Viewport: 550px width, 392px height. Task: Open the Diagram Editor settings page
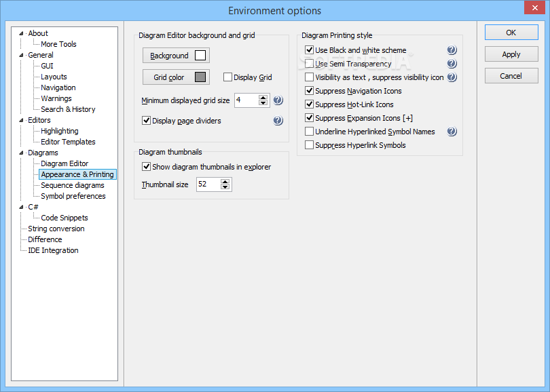(x=65, y=163)
